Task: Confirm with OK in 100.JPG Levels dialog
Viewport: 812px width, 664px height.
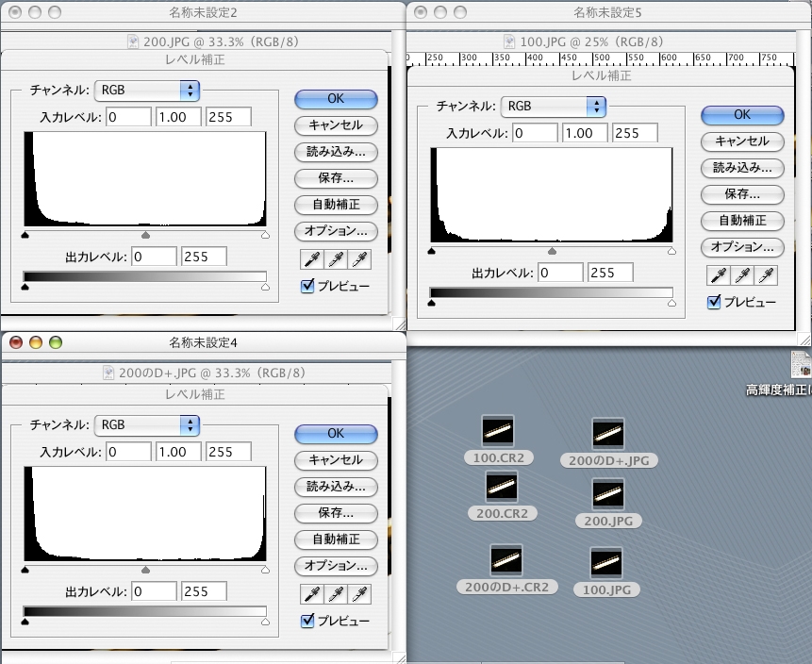Action: 742,115
